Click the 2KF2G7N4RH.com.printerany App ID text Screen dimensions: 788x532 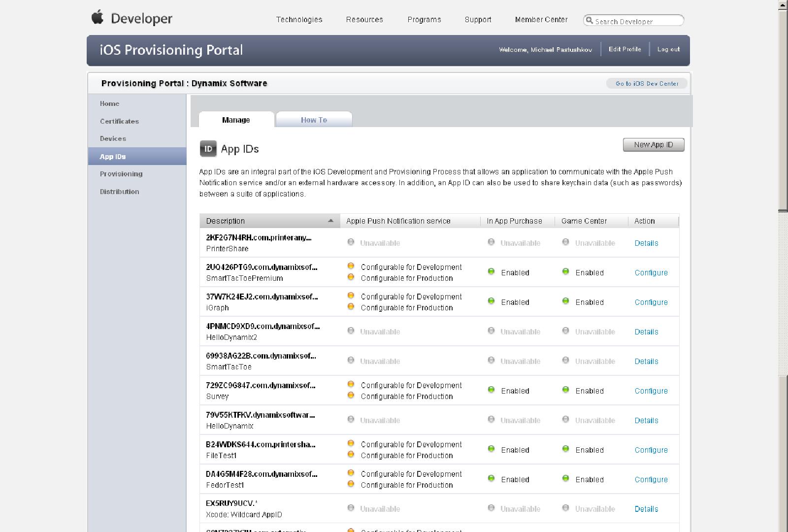(259, 237)
